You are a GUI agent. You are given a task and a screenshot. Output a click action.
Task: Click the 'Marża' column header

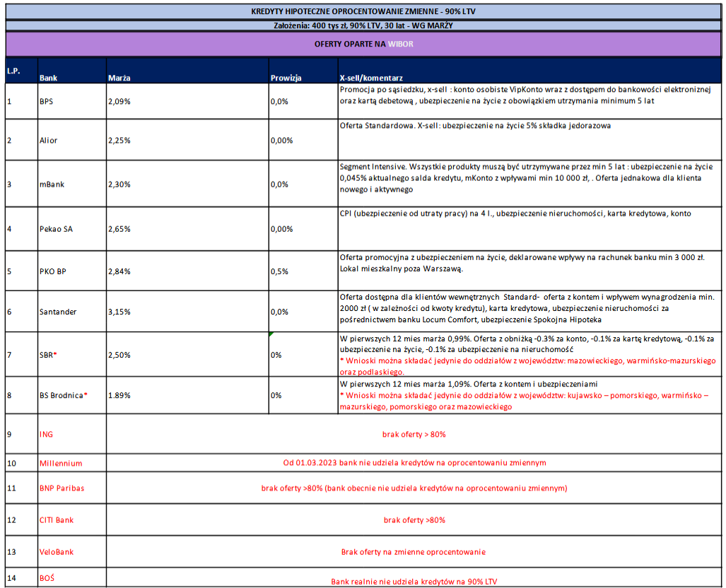tap(119, 78)
